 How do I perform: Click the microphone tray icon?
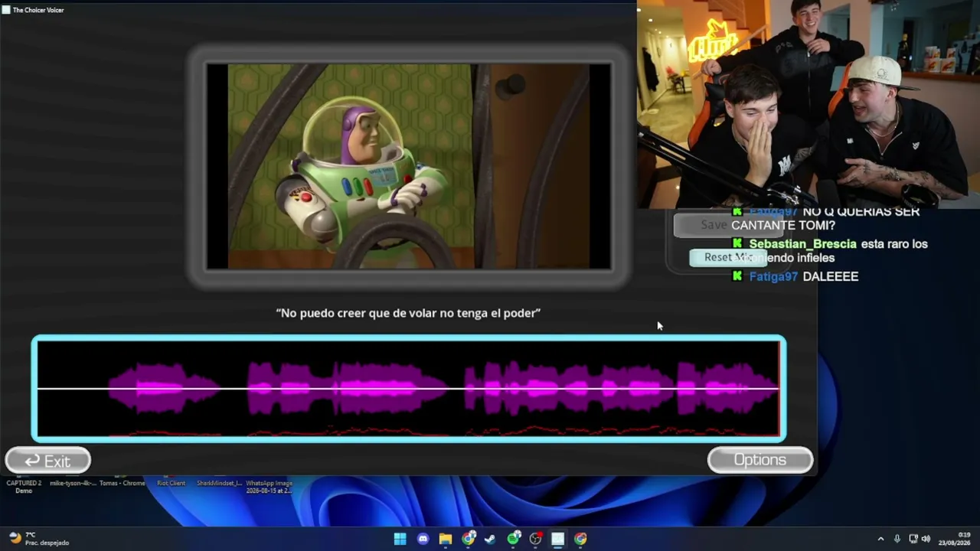pos(897,539)
